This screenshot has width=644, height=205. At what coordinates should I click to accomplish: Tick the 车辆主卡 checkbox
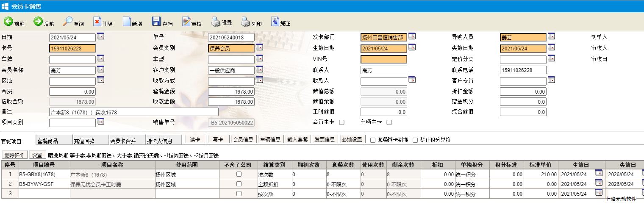(389, 122)
